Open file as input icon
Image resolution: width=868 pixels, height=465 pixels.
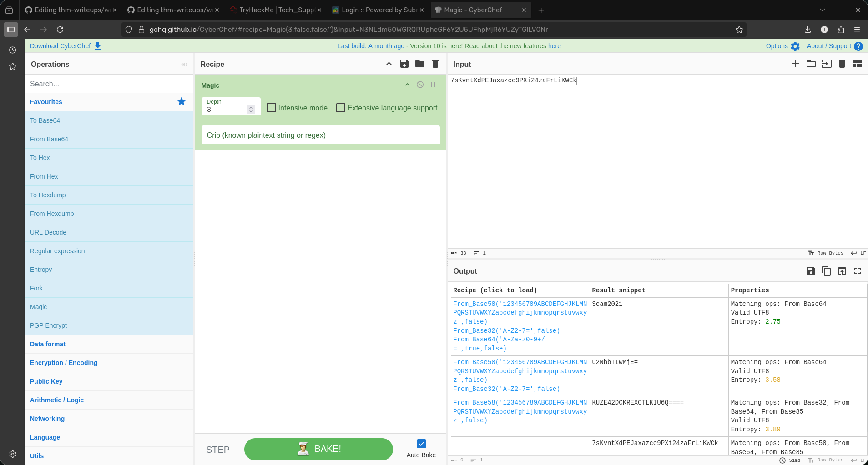click(826, 64)
